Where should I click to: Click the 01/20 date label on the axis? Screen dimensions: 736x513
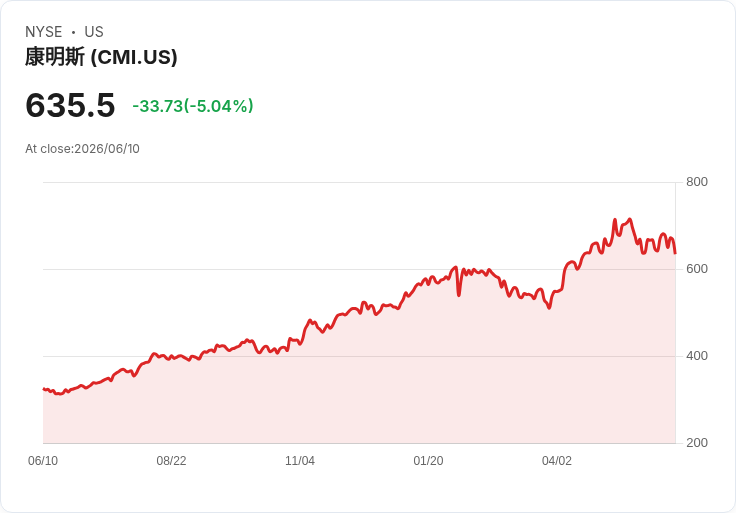pos(428,461)
